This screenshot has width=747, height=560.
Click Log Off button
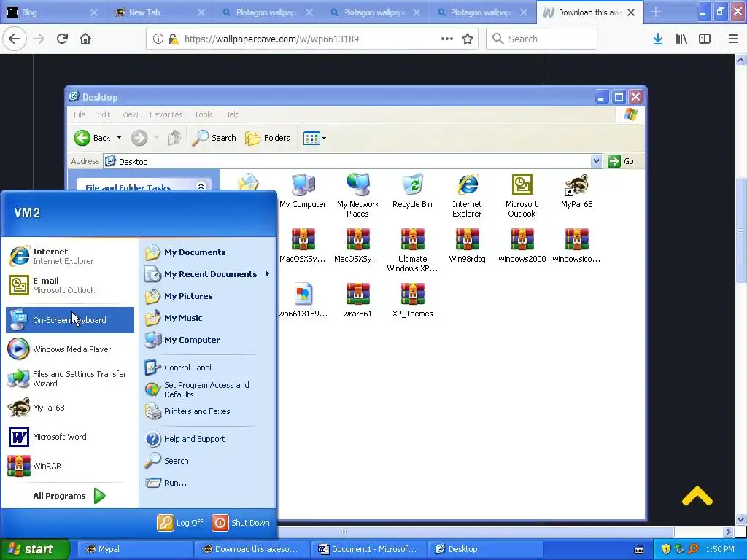coord(181,523)
